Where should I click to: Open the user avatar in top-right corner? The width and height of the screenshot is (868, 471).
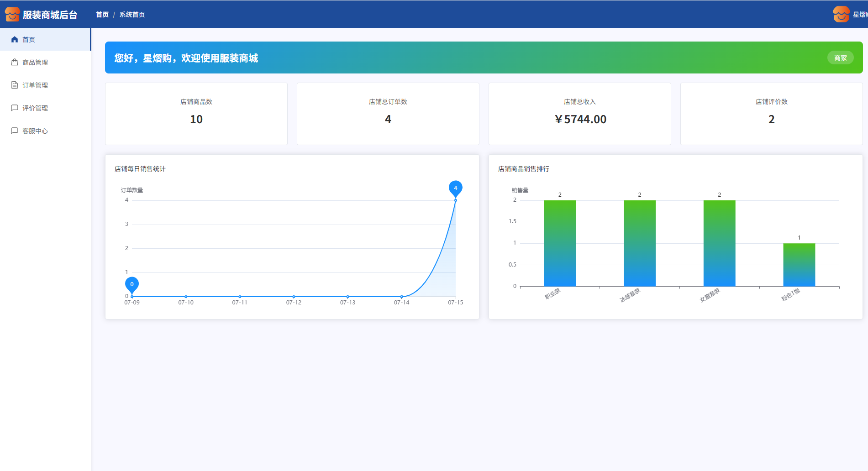tap(841, 15)
